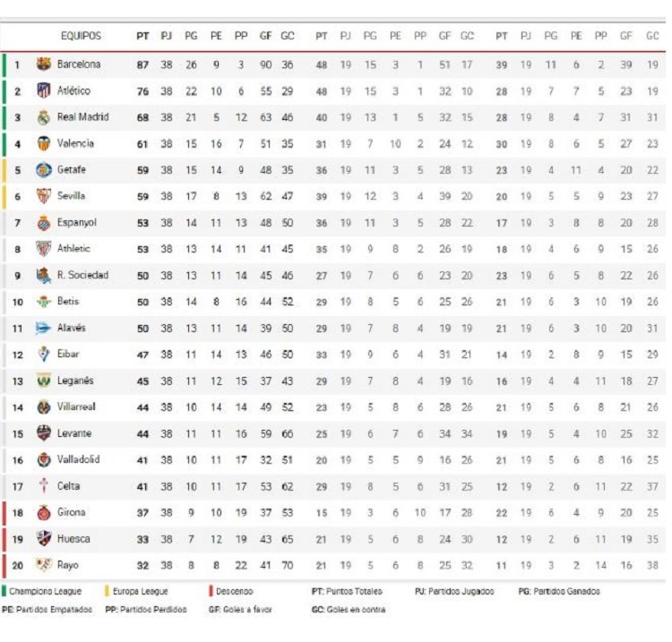Click the green Champions League legend swatch
This screenshot has height=642, width=672.
click(x=4, y=592)
